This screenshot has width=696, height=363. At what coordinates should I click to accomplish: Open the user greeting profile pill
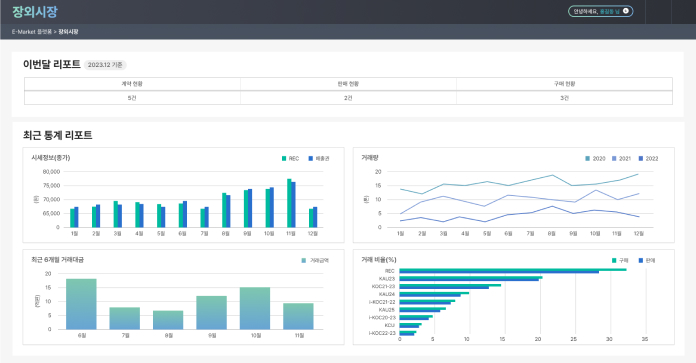tap(601, 11)
